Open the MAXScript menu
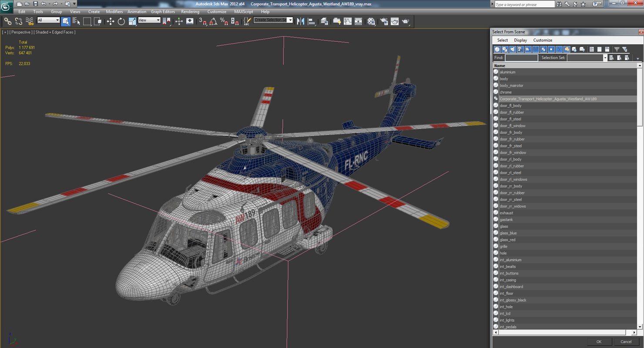This screenshot has height=348, width=644. pyautogui.click(x=243, y=12)
